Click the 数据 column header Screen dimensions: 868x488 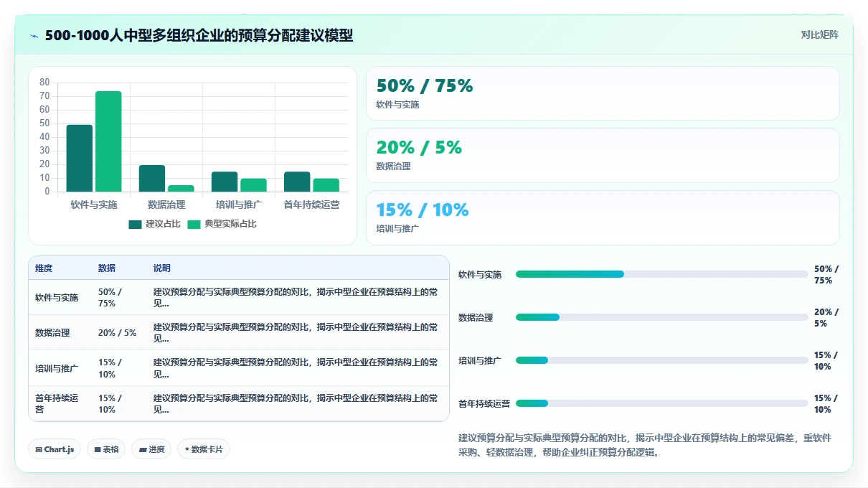click(x=107, y=268)
